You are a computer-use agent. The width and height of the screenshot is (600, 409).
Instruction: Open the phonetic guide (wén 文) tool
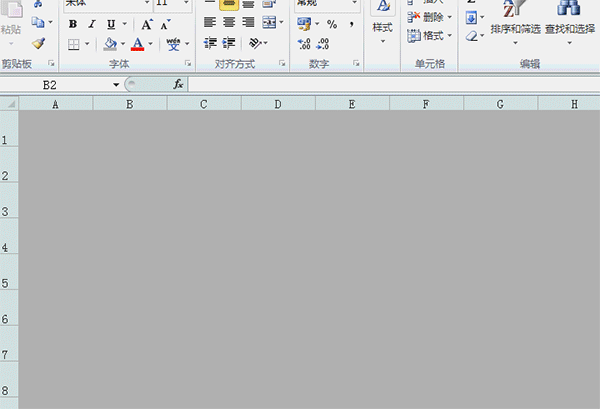point(173,44)
